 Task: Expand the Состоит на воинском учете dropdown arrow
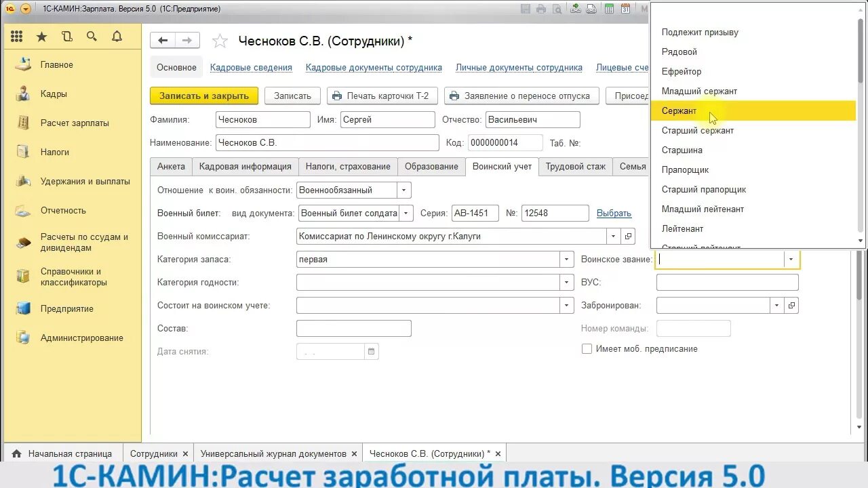coord(567,306)
